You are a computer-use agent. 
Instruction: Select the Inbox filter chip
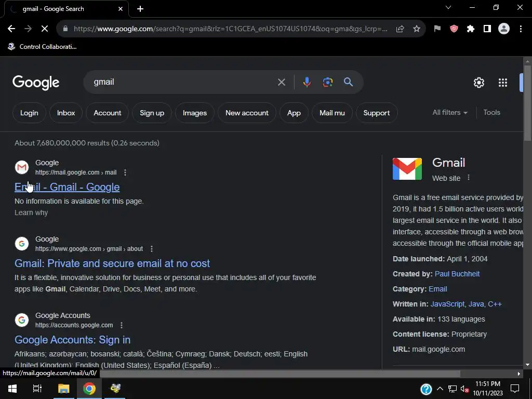66,113
